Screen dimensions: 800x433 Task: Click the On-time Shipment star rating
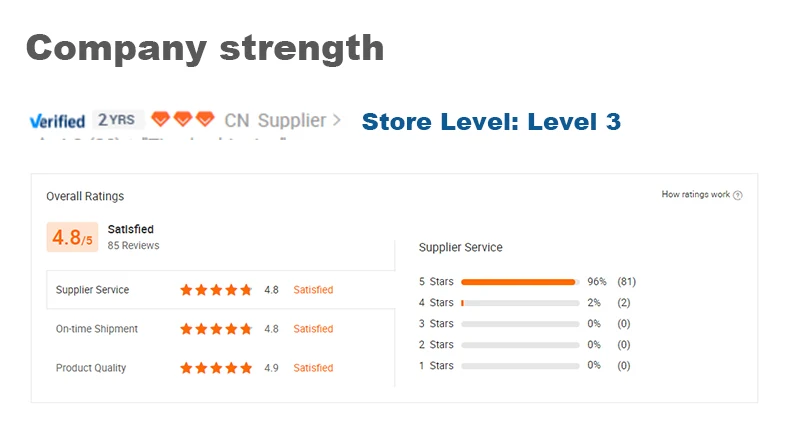(216, 329)
